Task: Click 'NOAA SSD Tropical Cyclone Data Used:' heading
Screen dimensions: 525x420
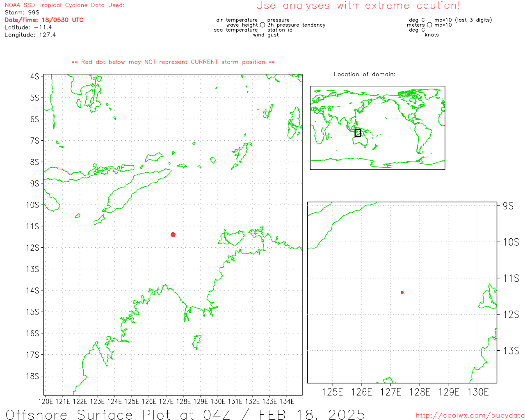Action: (64, 5)
